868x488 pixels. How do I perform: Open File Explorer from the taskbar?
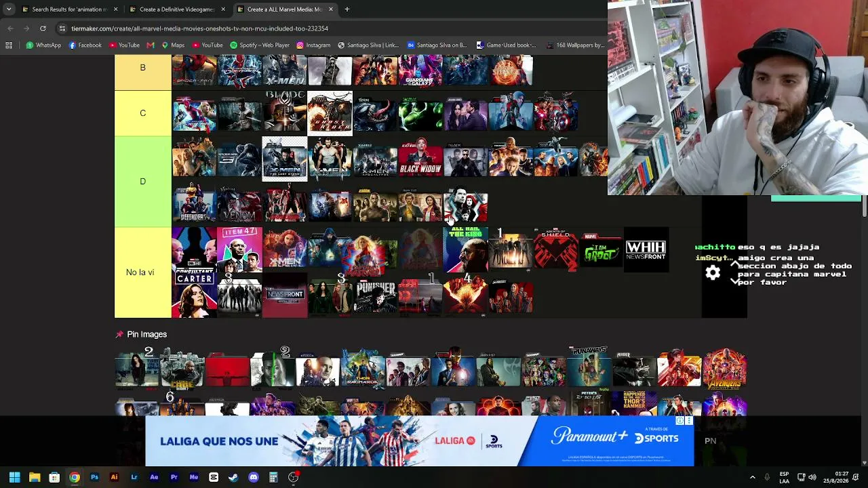35,477
